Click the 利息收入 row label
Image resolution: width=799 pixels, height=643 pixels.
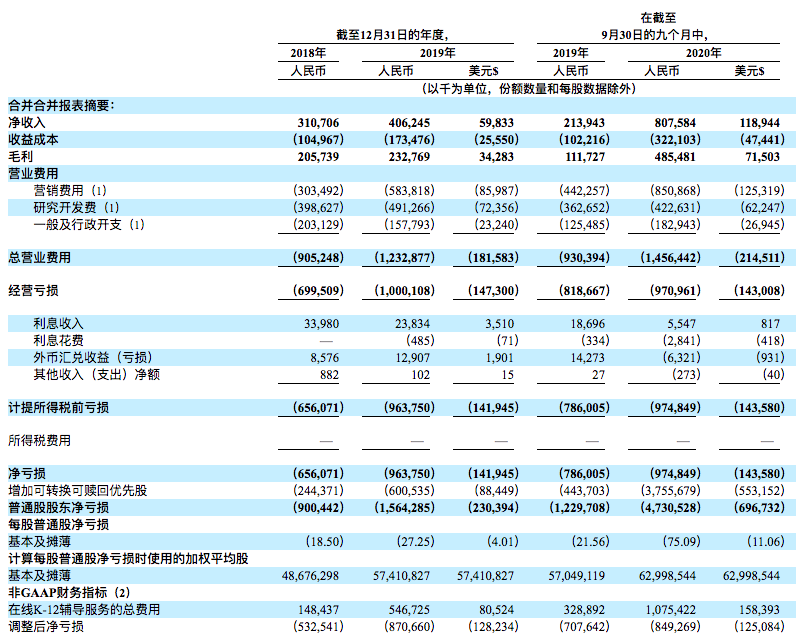pyautogui.click(x=59, y=324)
